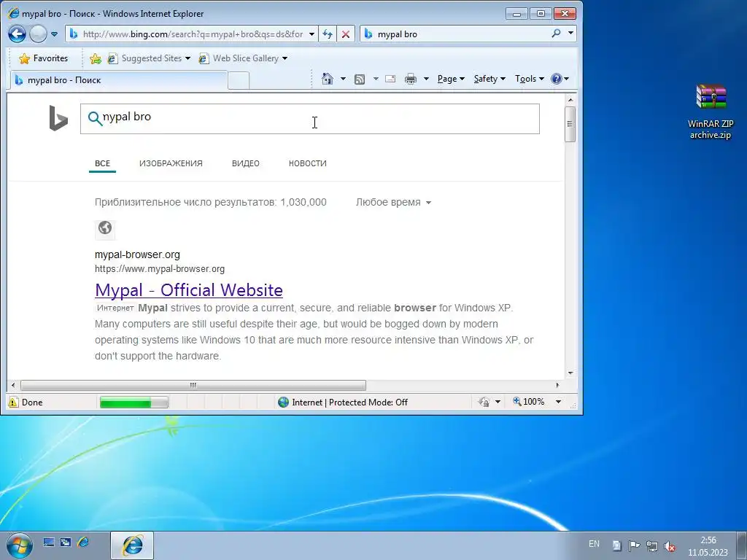
Task: Click the privacy report status icon
Action: click(x=484, y=402)
